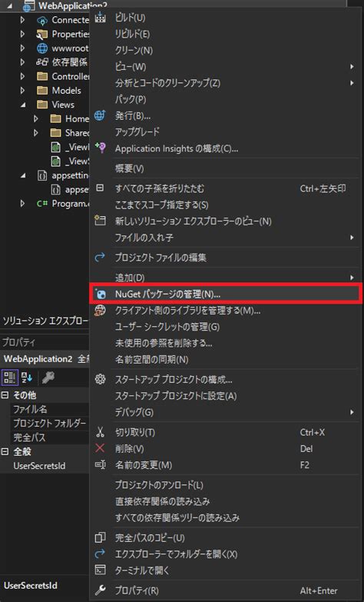Viewport: 364px width, 602px height.
Task: Click the new Solution Explorer view icon
Action: pos(100,221)
